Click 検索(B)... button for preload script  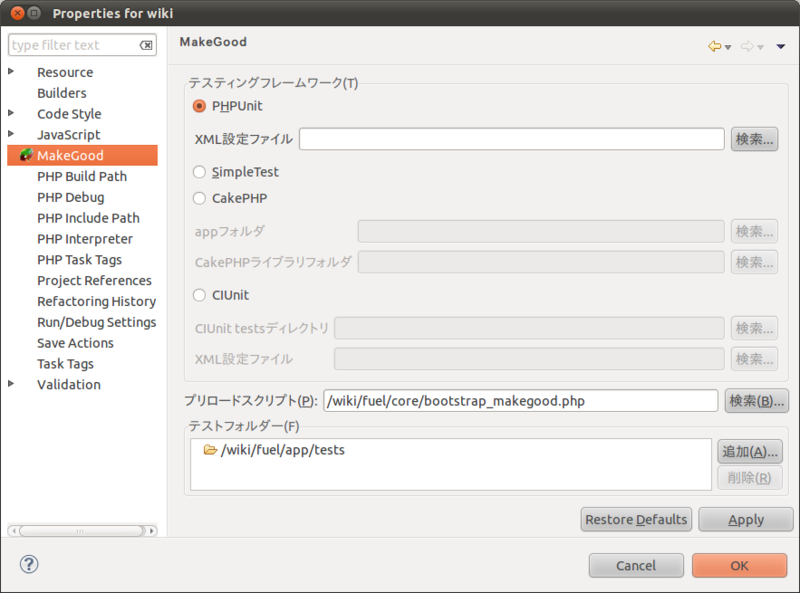point(757,401)
